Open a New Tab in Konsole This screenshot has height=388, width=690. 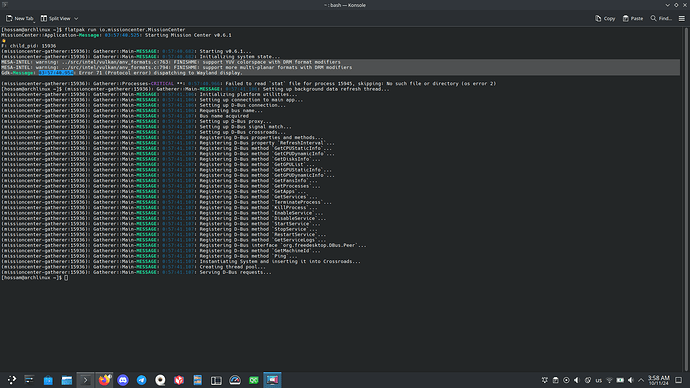(x=19, y=18)
